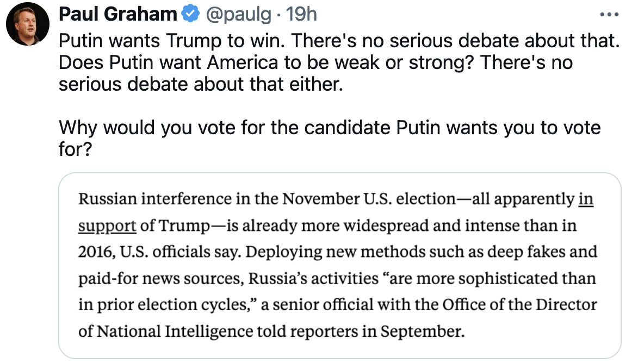Viewport: 632px width, 364px height.
Task: Click "Russian interference in the November U.S. election"
Action: click(267, 199)
